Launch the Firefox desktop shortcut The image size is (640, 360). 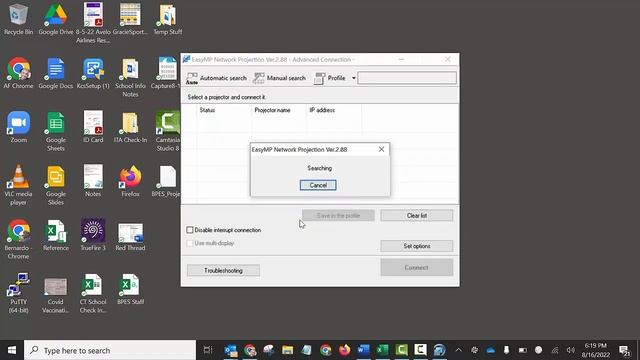(x=130, y=181)
